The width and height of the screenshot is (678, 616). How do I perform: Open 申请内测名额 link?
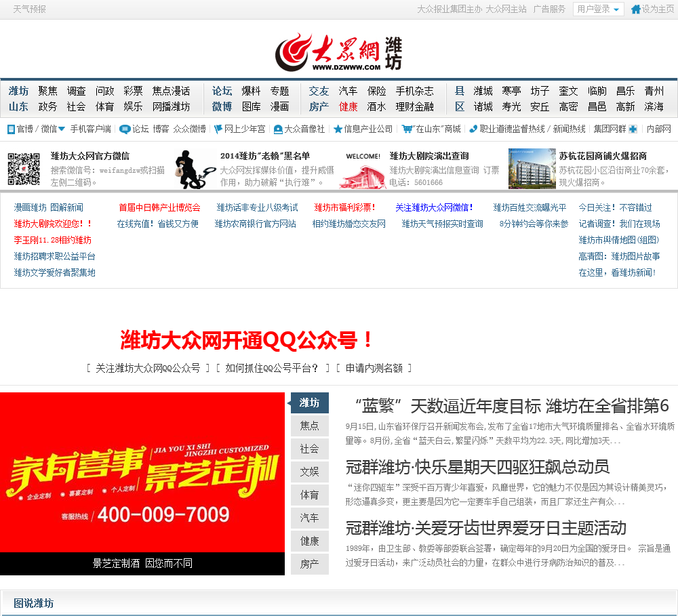pyautogui.click(x=374, y=368)
